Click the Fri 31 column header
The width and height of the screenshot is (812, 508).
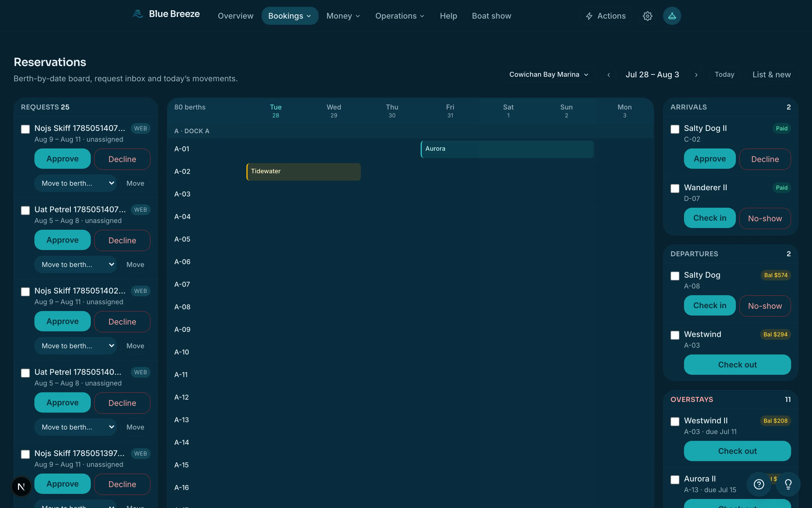pyautogui.click(x=450, y=111)
